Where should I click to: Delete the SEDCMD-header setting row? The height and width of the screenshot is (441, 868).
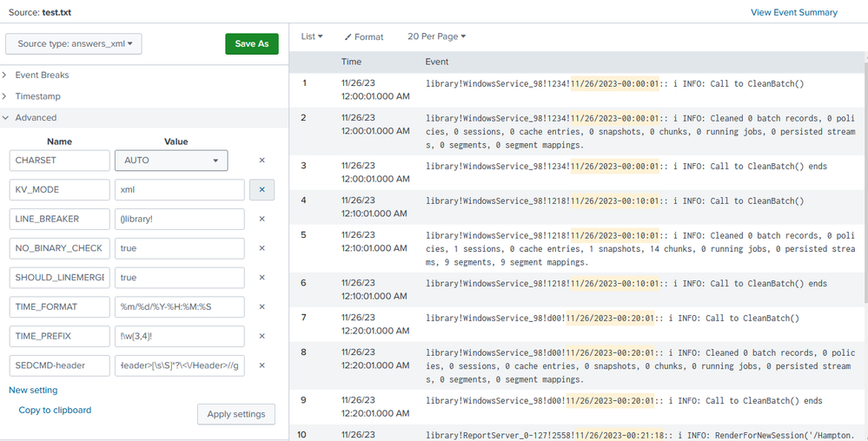(262, 365)
